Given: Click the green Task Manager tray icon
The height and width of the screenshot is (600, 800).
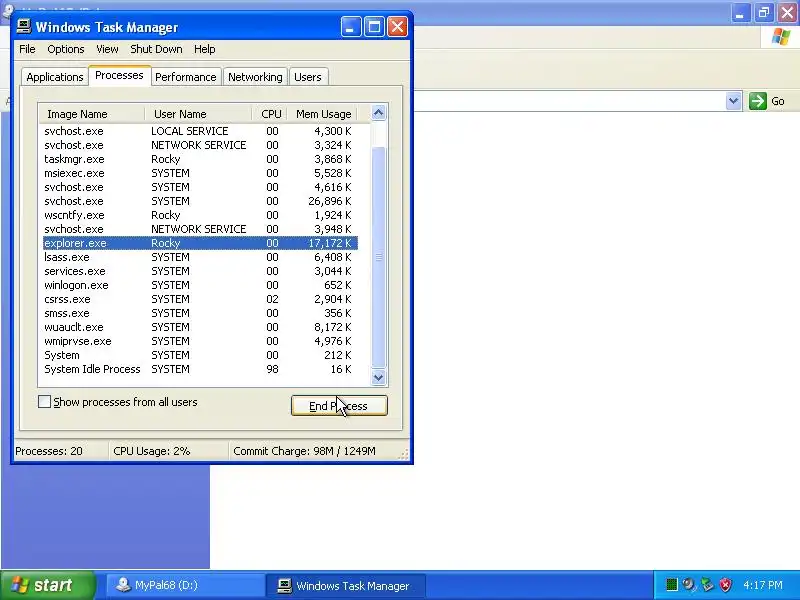Looking at the screenshot, I should (672, 585).
